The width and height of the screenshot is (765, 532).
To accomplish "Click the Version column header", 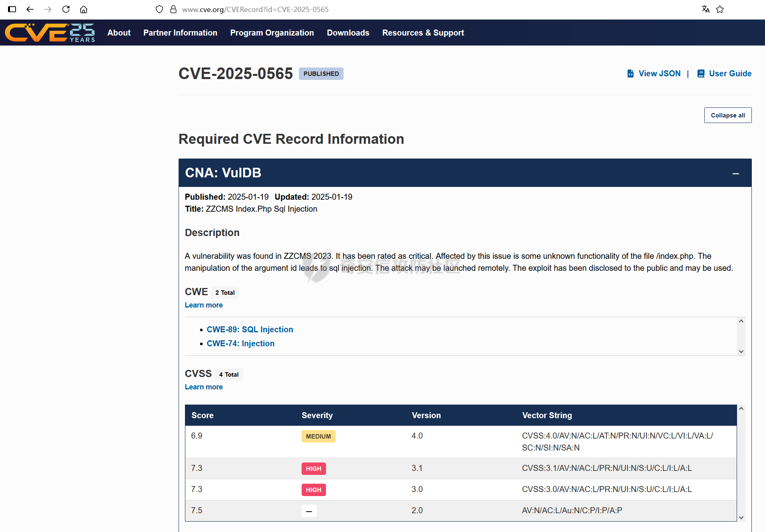I will click(426, 415).
